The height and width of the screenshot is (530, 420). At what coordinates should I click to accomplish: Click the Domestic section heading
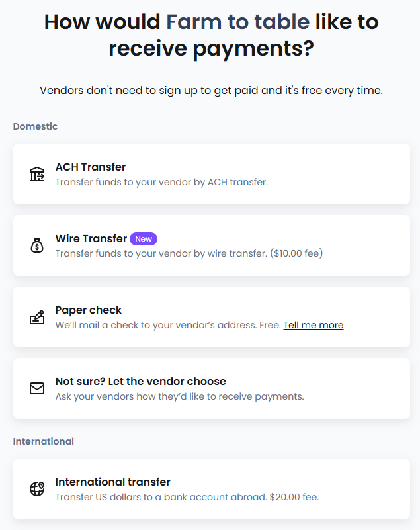tap(35, 126)
